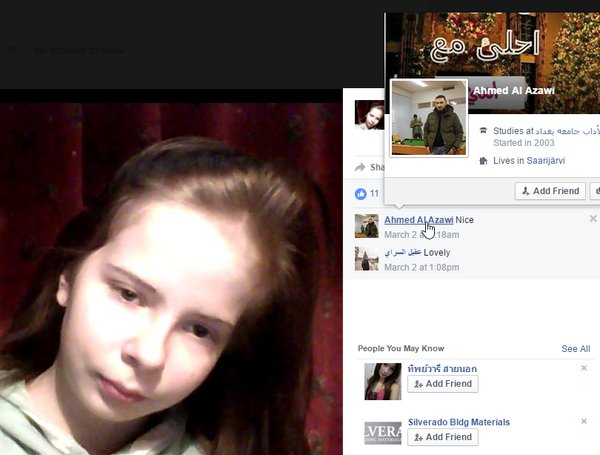Dismiss Ahmed Al Azawi's Nice comment
Screen dimensions: 600x455
[x=593, y=219]
